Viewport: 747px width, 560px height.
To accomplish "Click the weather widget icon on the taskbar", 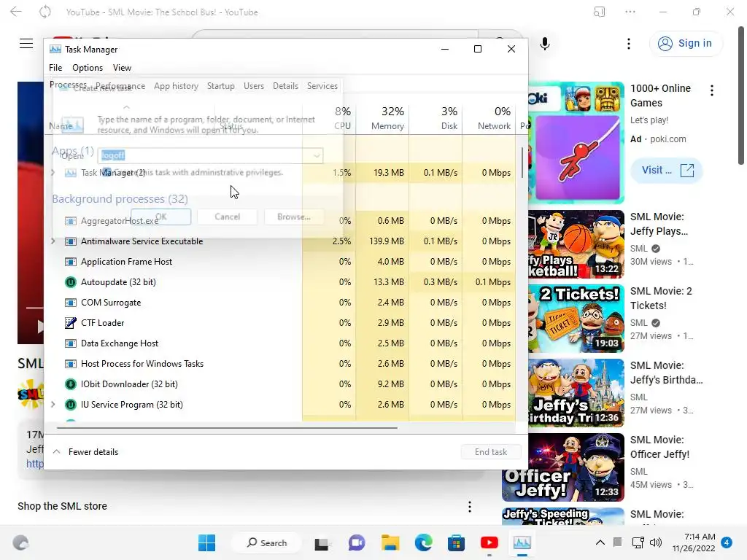I will pyautogui.click(x=20, y=542).
